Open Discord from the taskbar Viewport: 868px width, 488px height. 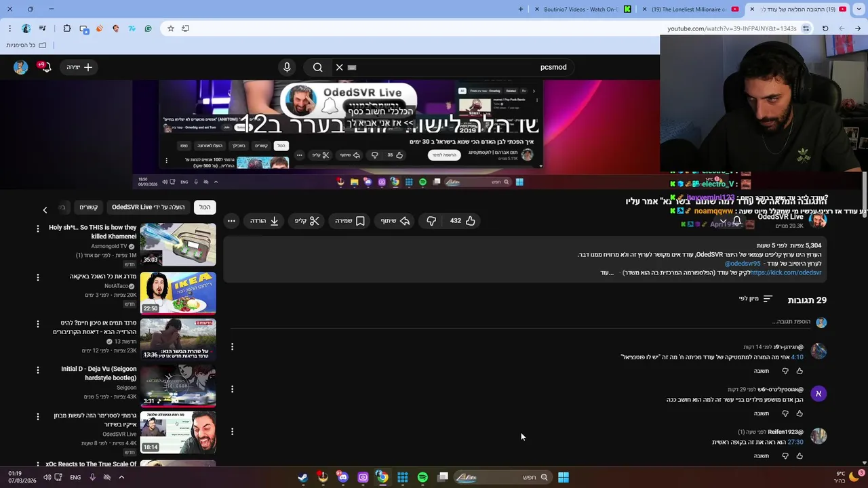[342, 477]
